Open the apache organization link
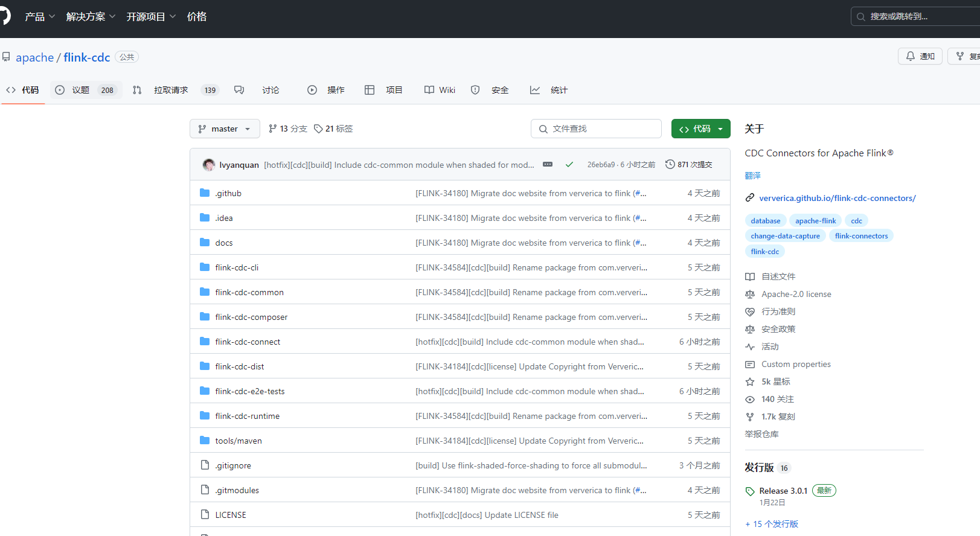The width and height of the screenshot is (980, 536). tap(34, 57)
